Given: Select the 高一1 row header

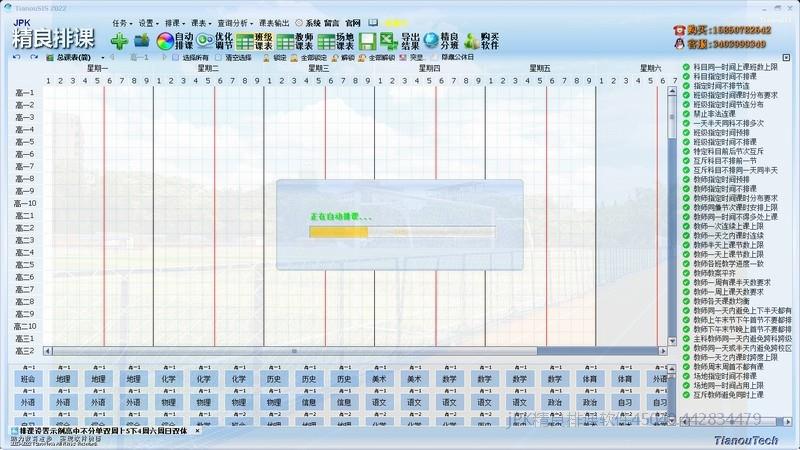Looking at the screenshot, I should pos(24,92).
